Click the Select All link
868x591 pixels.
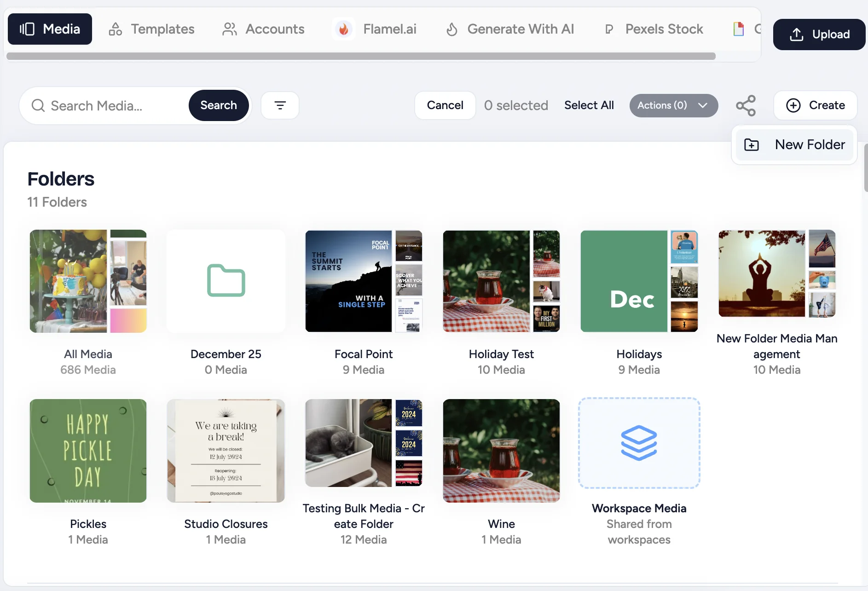(589, 105)
